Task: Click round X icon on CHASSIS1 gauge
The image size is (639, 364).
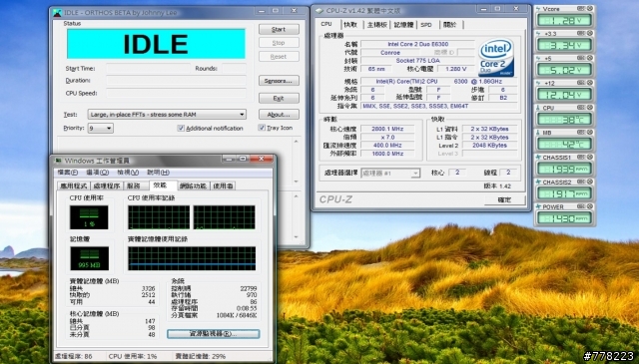Action: point(589,158)
